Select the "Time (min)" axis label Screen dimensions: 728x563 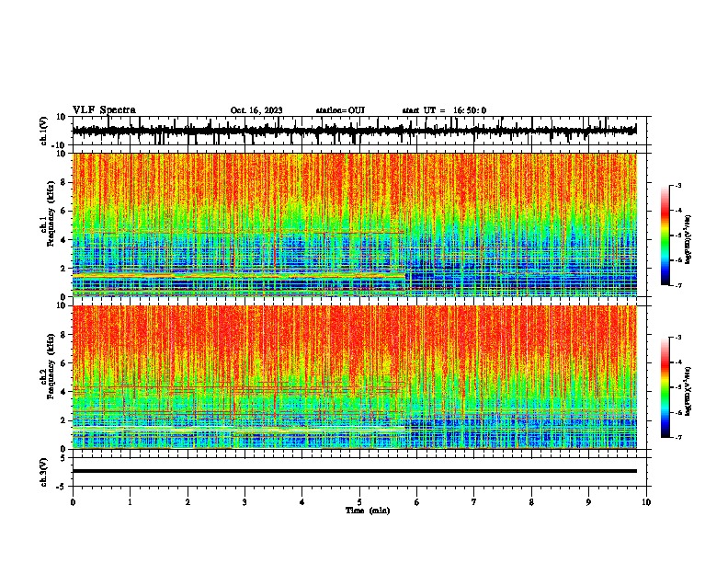tap(368, 511)
